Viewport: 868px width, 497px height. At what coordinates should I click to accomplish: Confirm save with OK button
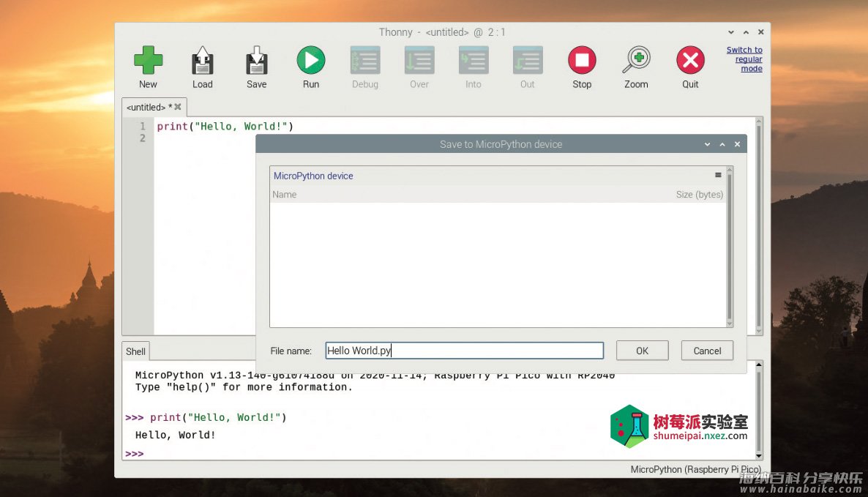point(642,351)
